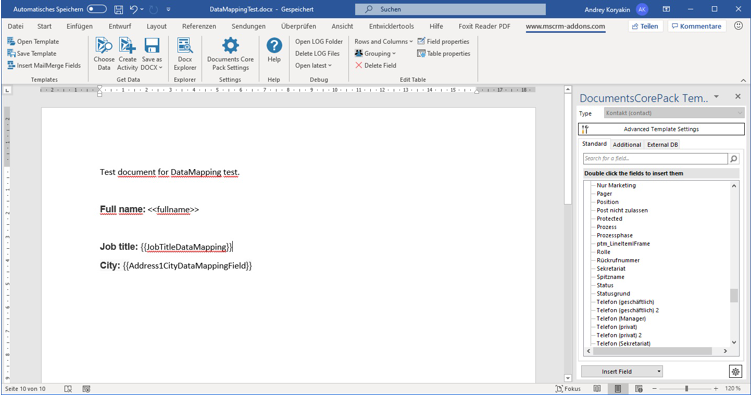The width and height of the screenshot is (751, 397).
Task: Switch to the External DB tab
Action: click(662, 144)
